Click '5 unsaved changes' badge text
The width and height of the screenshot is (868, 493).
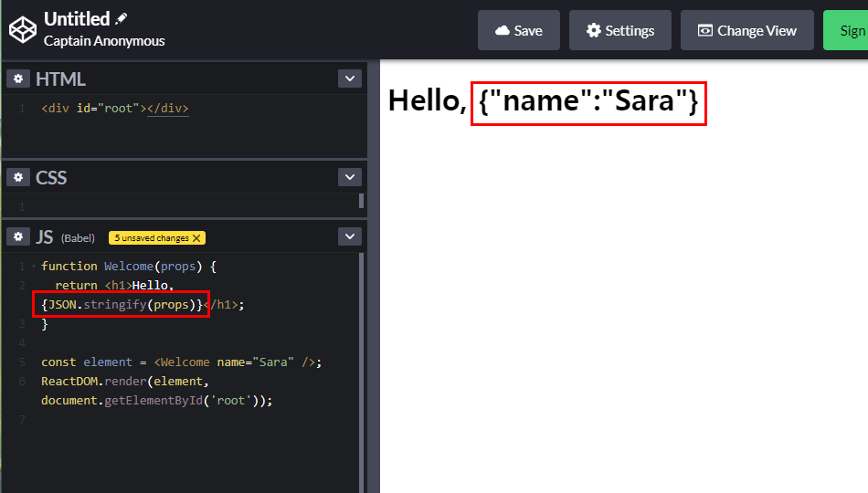point(152,238)
